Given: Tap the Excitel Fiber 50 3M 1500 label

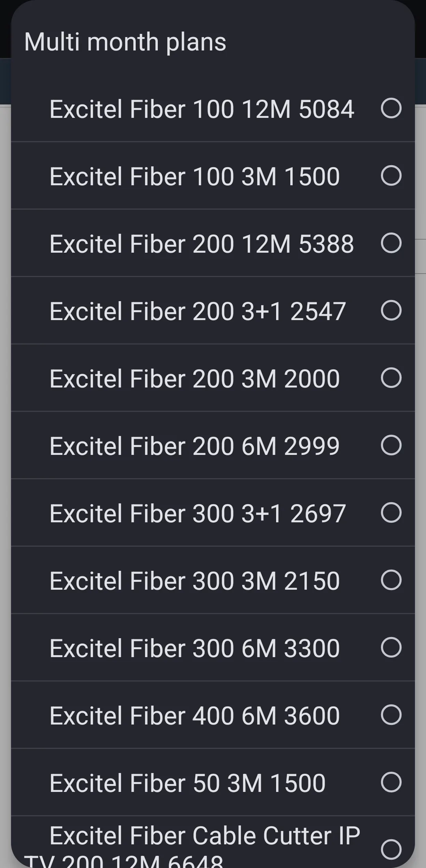Looking at the screenshot, I should click(187, 783).
